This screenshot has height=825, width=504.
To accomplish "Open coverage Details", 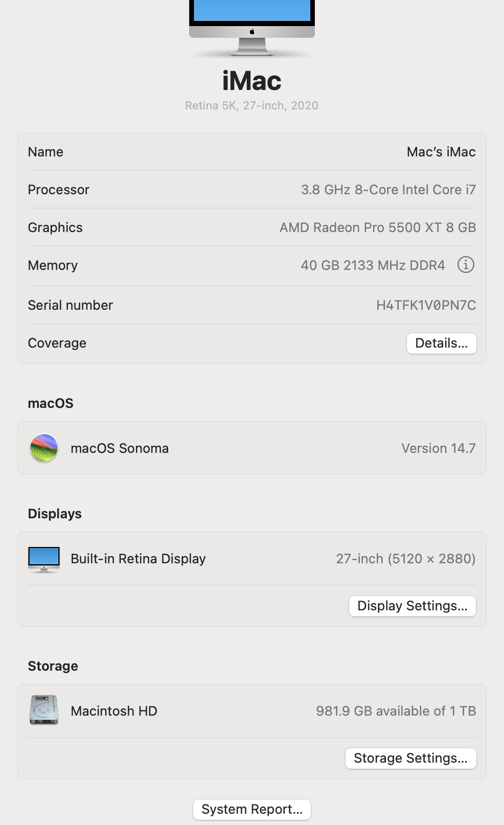I will coord(441,343).
